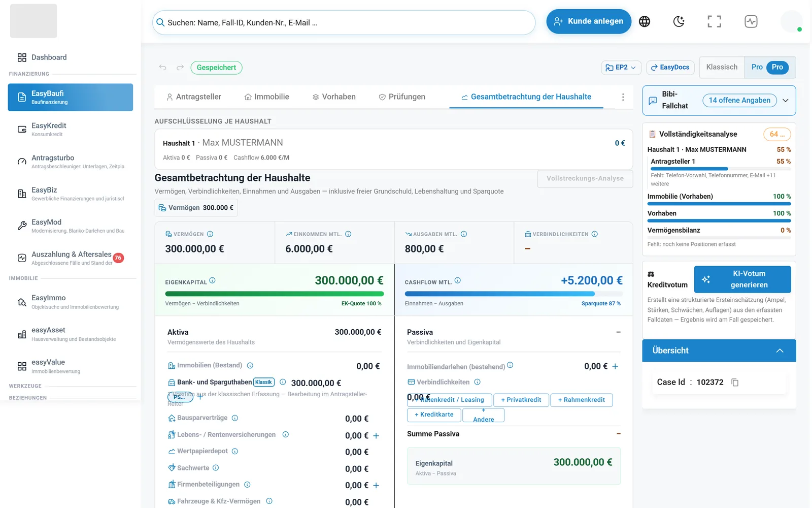Viewport: 812px width, 508px height.
Task: Click the redo arrow icon
Action: click(x=180, y=68)
